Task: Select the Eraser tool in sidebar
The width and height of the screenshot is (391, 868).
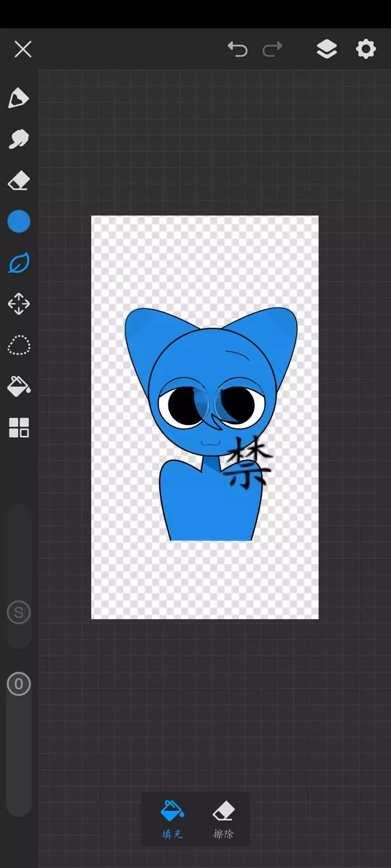Action: click(x=18, y=180)
